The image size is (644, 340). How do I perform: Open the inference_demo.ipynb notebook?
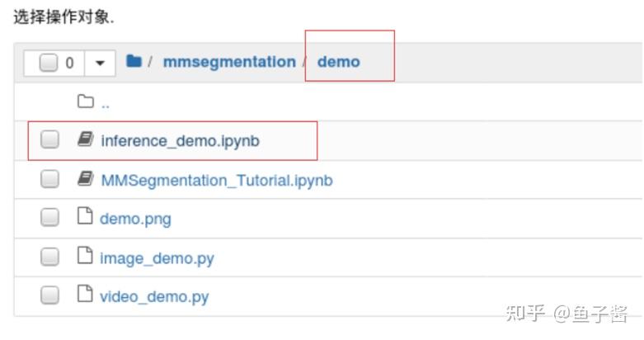[180, 141]
